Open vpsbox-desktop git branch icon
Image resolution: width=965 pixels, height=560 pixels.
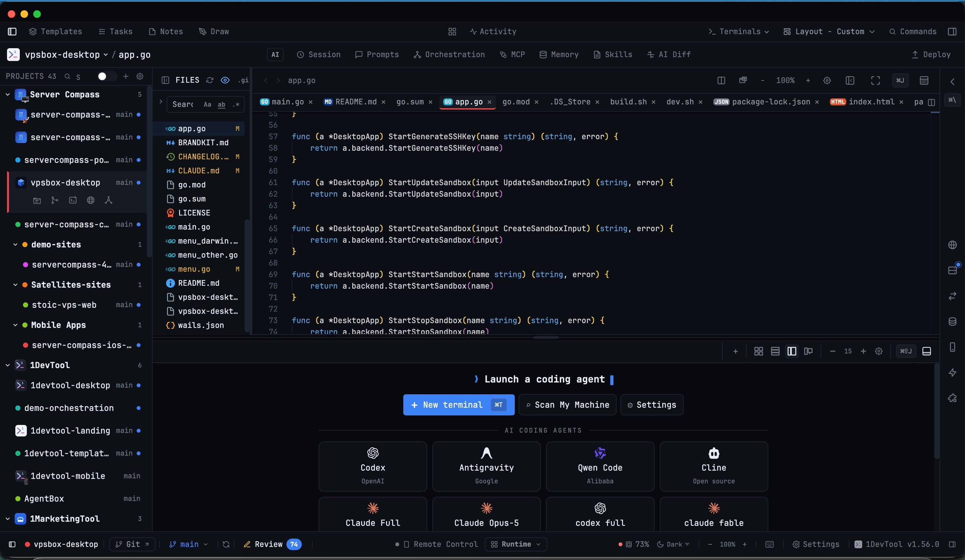click(55, 200)
